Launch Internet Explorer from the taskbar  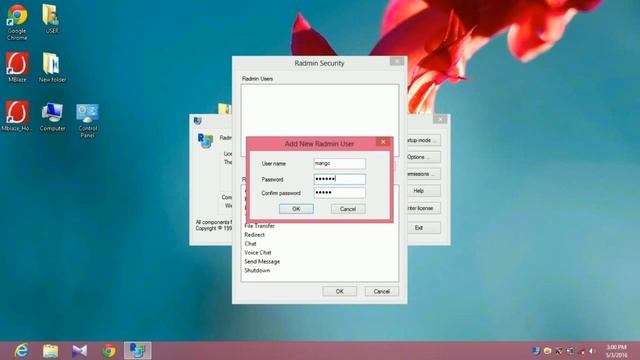click(x=21, y=351)
